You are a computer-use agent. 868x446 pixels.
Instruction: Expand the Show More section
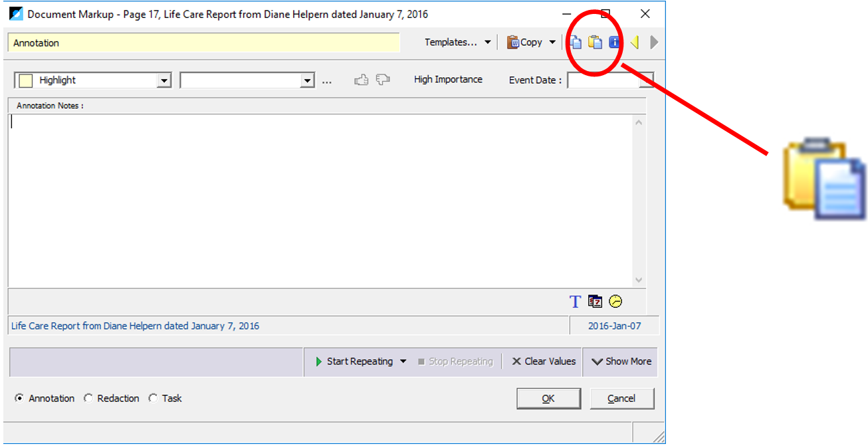pyautogui.click(x=621, y=362)
